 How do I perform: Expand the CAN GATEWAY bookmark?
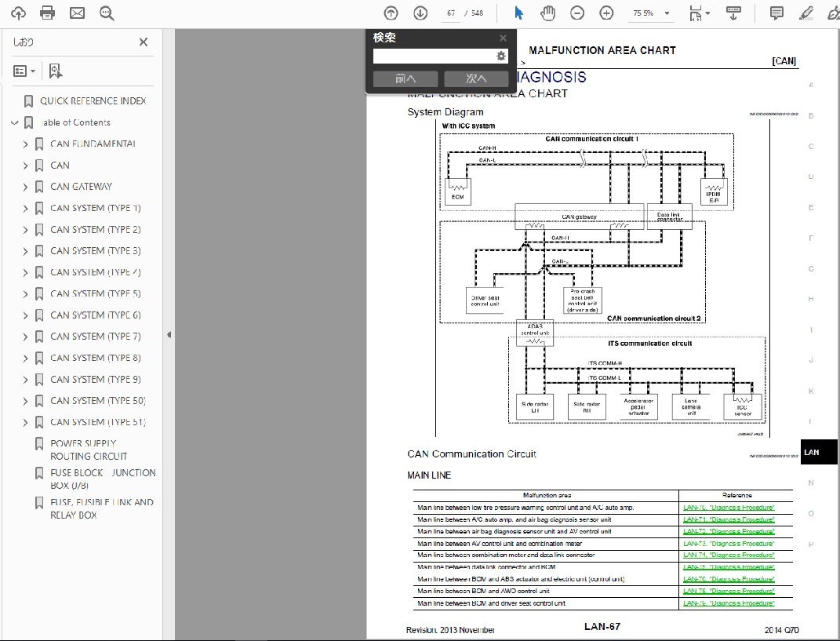(x=26, y=187)
